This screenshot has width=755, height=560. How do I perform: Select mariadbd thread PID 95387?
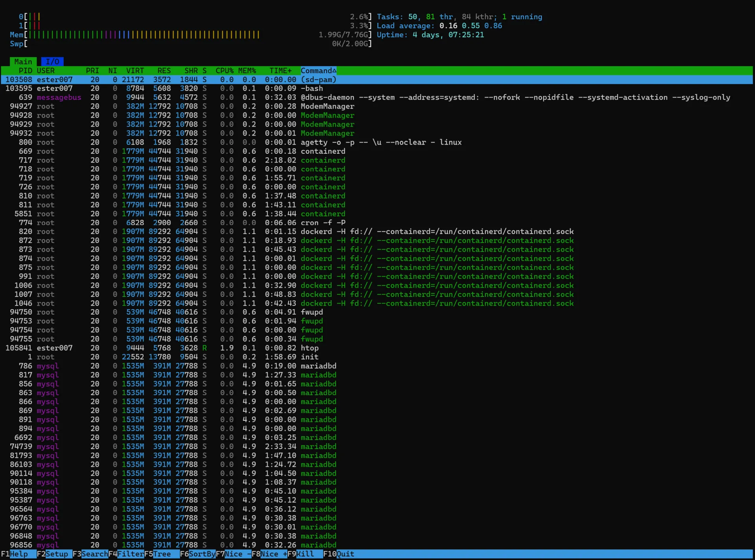click(377, 500)
